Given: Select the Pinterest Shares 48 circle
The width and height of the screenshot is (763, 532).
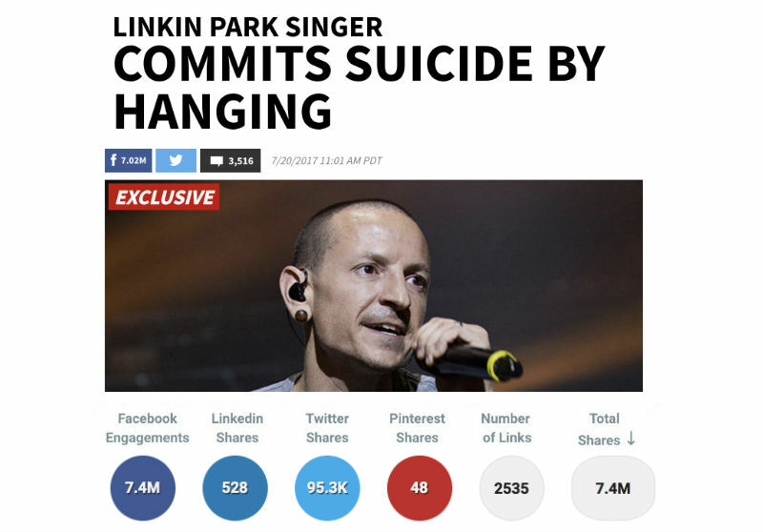Looking at the screenshot, I should click(x=420, y=488).
